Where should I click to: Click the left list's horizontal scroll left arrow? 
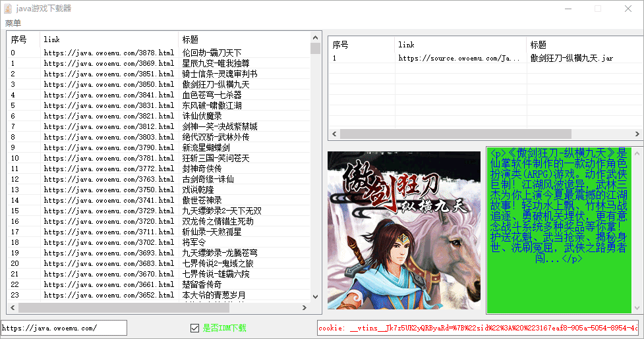pyautogui.click(x=13, y=307)
